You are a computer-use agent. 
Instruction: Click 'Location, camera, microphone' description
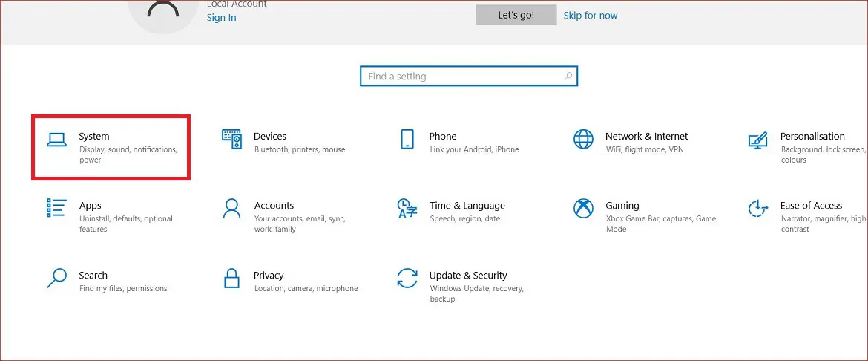(306, 289)
